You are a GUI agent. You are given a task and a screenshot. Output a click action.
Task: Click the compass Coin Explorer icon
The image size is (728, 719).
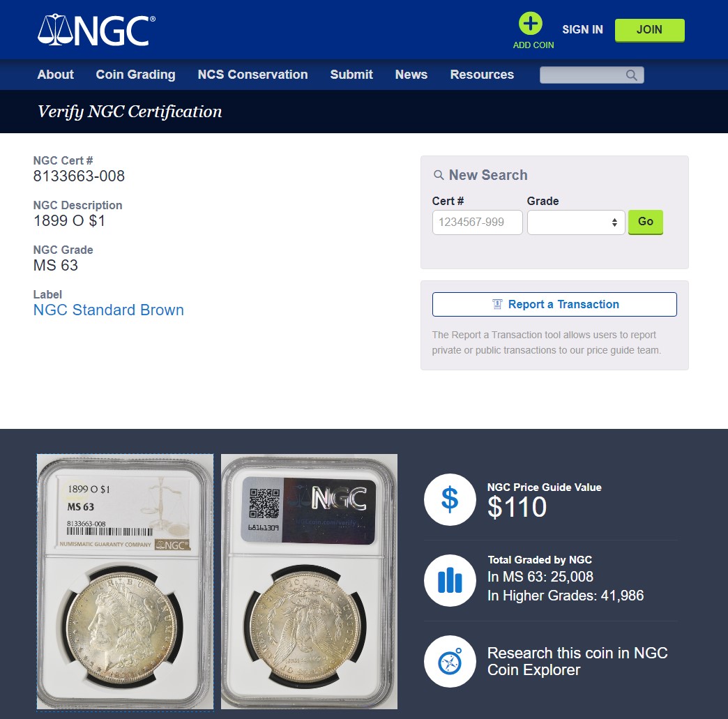click(x=450, y=661)
